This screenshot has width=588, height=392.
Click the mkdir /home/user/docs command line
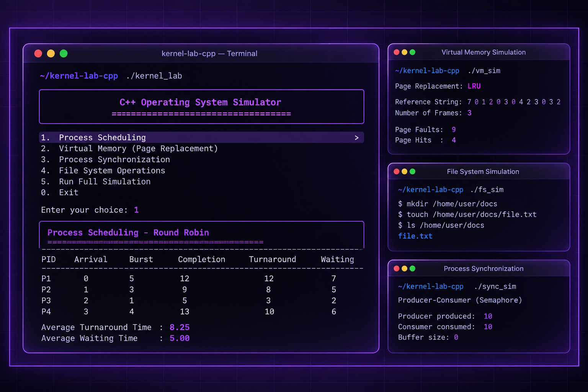click(448, 204)
